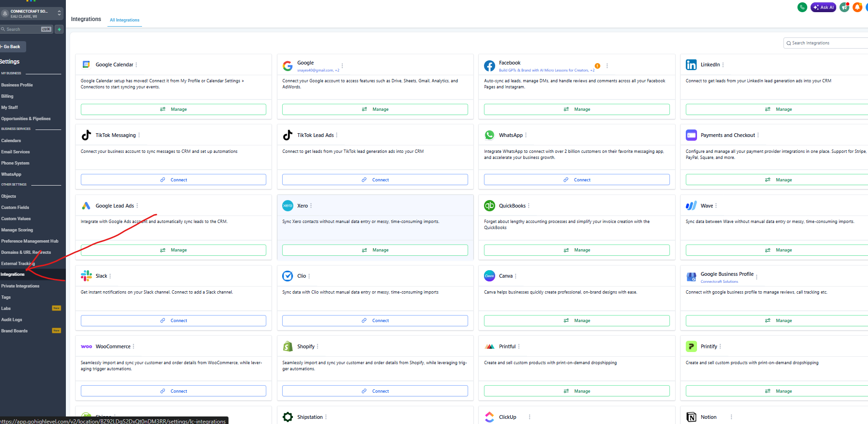This screenshot has width=868, height=424.
Task: Click the sidebar Search box
Action: [x=26, y=29]
